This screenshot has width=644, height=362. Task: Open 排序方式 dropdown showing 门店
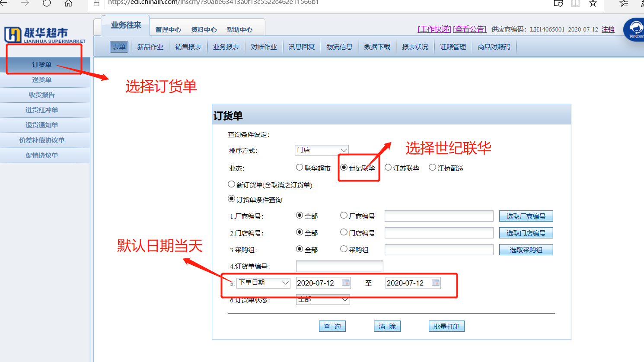tap(322, 150)
